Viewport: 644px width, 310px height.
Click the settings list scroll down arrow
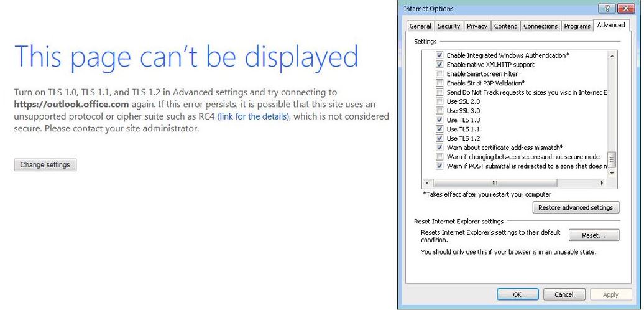[x=612, y=174]
